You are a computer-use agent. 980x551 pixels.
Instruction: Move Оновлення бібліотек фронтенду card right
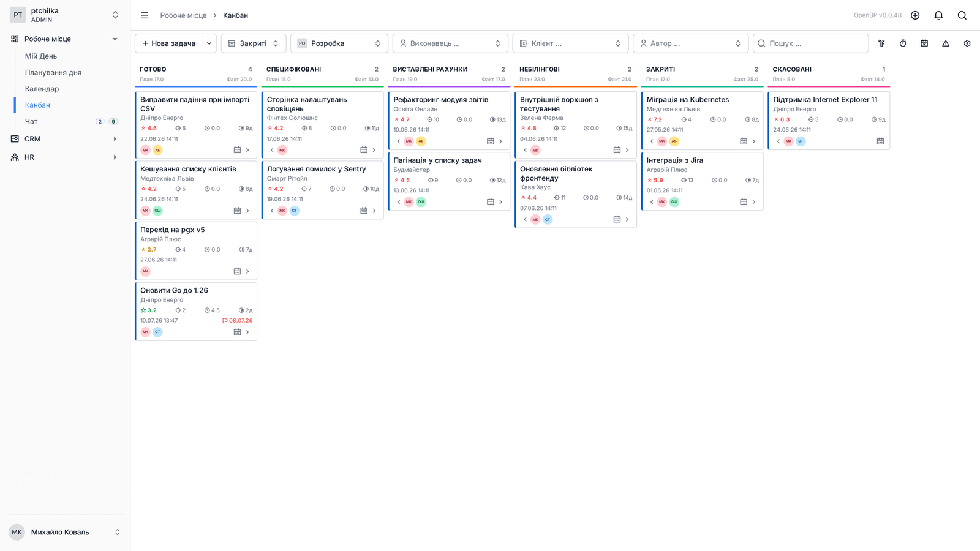click(627, 219)
